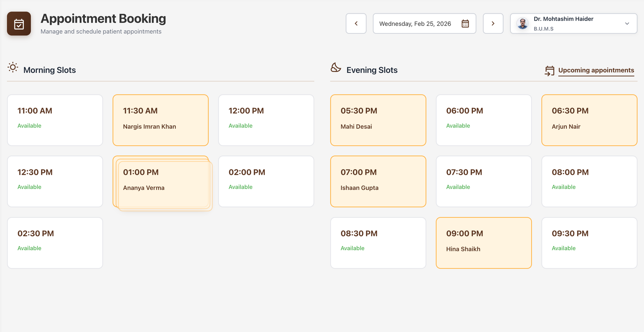Click the Evening Slots heading text
Viewport: 644px width, 332px height.
click(372, 70)
